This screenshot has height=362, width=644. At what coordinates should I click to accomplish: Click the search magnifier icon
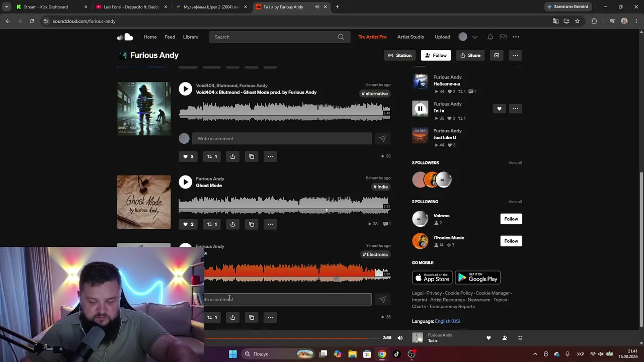341,37
